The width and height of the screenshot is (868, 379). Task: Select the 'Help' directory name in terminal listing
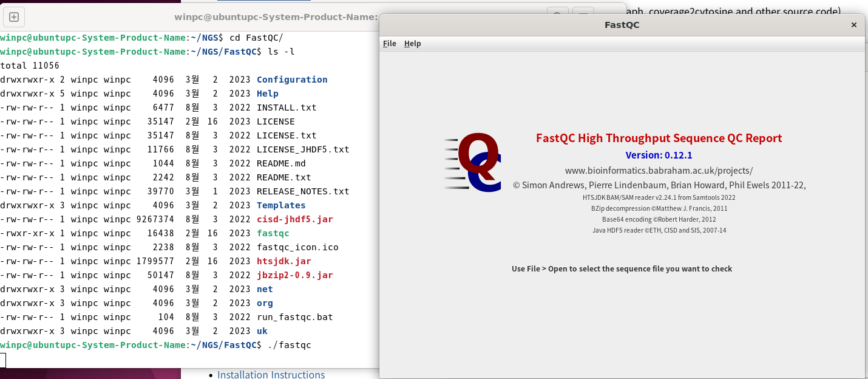[x=268, y=94]
